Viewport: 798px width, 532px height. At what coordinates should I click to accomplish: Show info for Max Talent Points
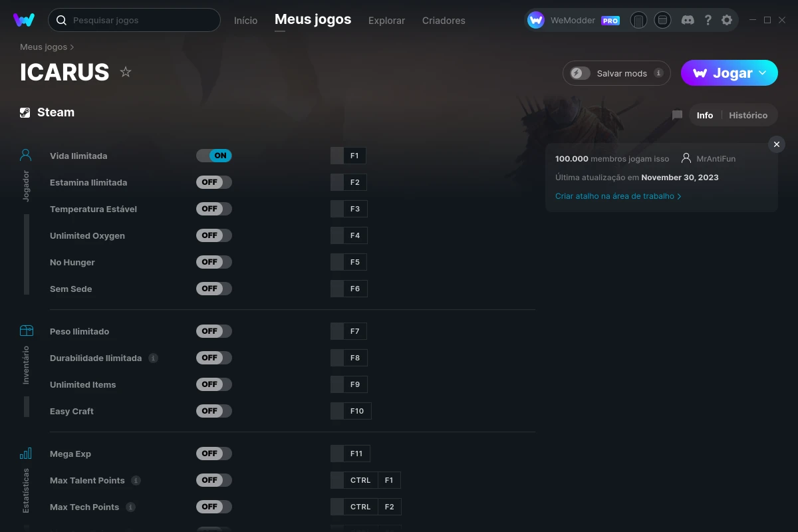pyautogui.click(x=136, y=480)
